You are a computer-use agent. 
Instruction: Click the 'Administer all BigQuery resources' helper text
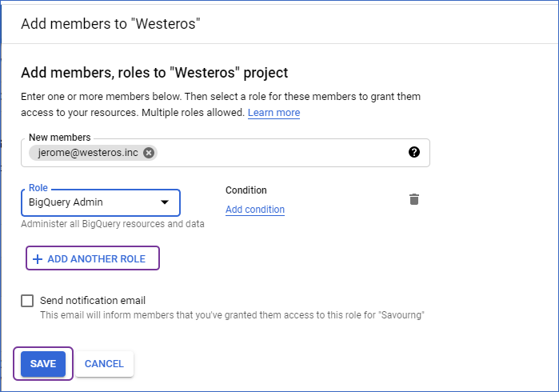[113, 224]
